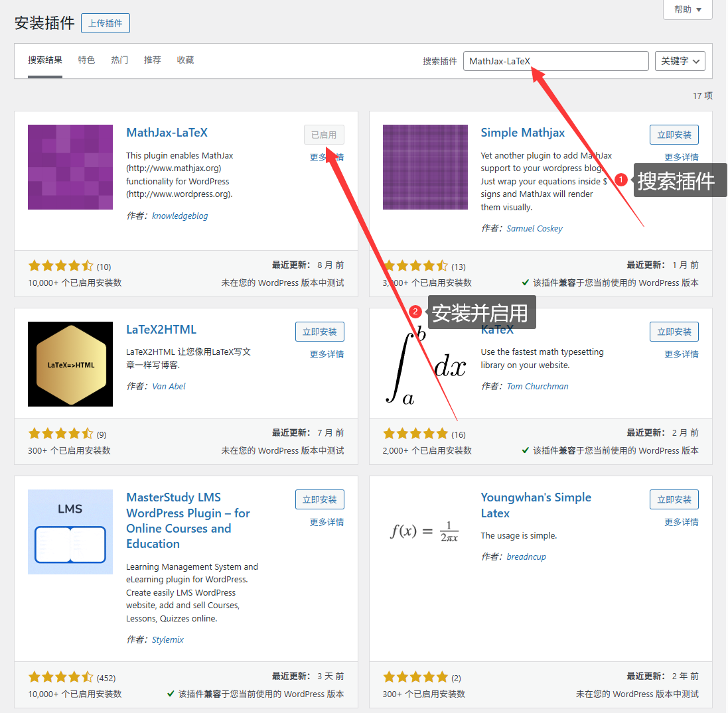This screenshot has width=728, height=713.
Task: Open more details for LaTeX2HTML
Action: tap(327, 354)
